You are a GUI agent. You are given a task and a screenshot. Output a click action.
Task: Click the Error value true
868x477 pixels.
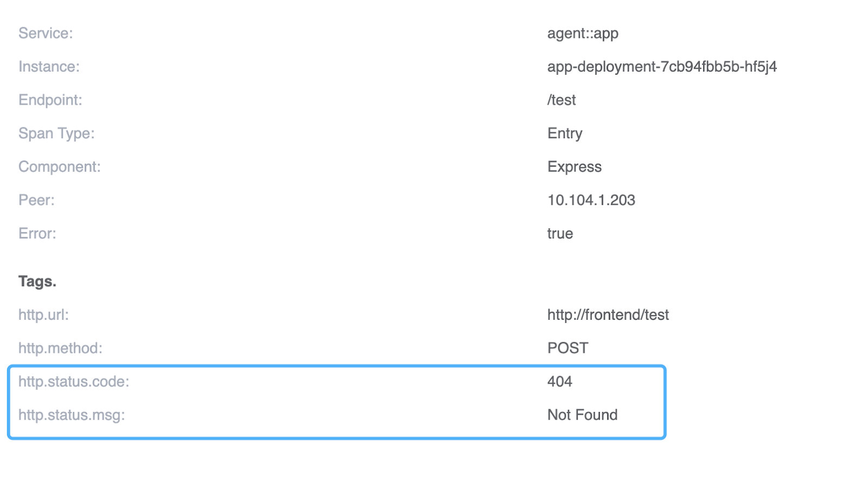coord(560,234)
